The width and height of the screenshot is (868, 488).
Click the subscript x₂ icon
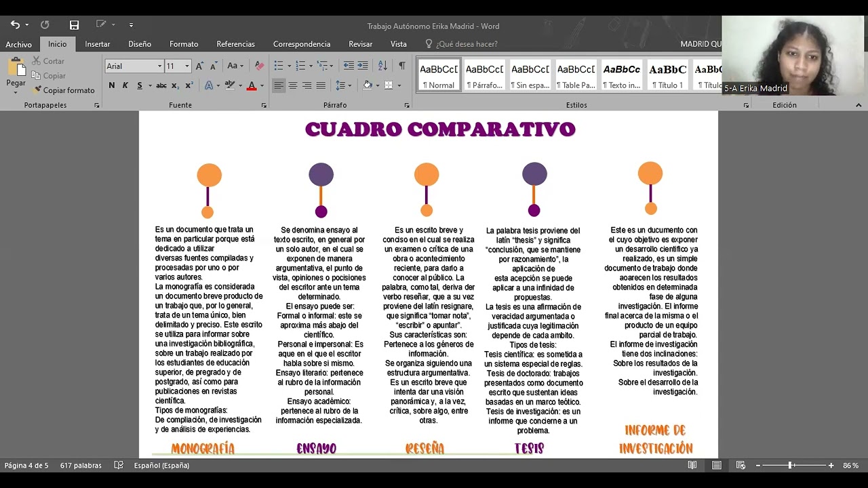click(175, 85)
